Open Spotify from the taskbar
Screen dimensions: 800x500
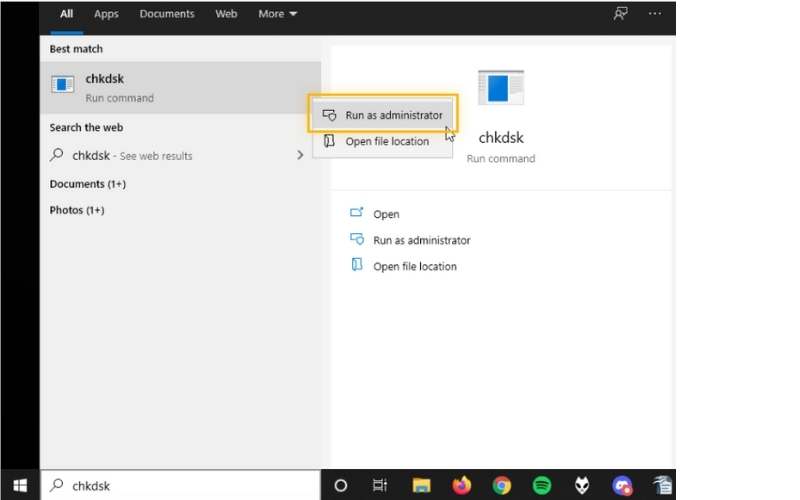pos(541,485)
